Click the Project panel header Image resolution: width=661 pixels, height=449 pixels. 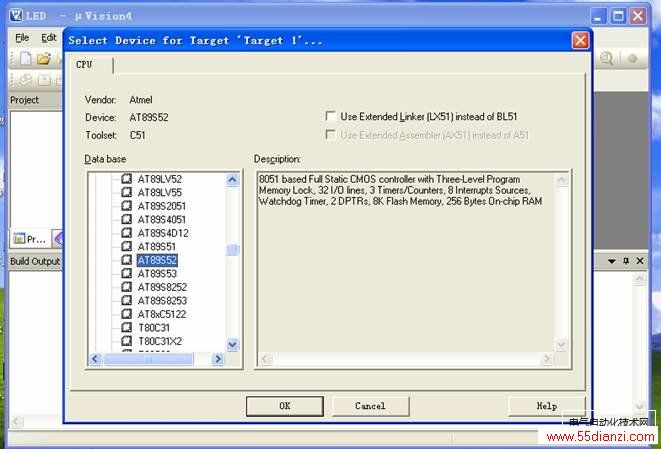[35, 100]
